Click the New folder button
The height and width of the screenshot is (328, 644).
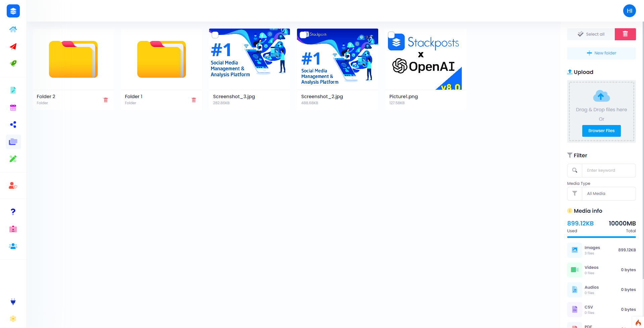tap(601, 53)
